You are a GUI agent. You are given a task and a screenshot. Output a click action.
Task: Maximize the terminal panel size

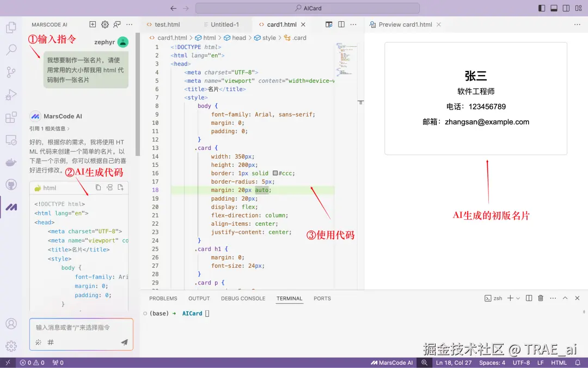pyautogui.click(x=565, y=298)
